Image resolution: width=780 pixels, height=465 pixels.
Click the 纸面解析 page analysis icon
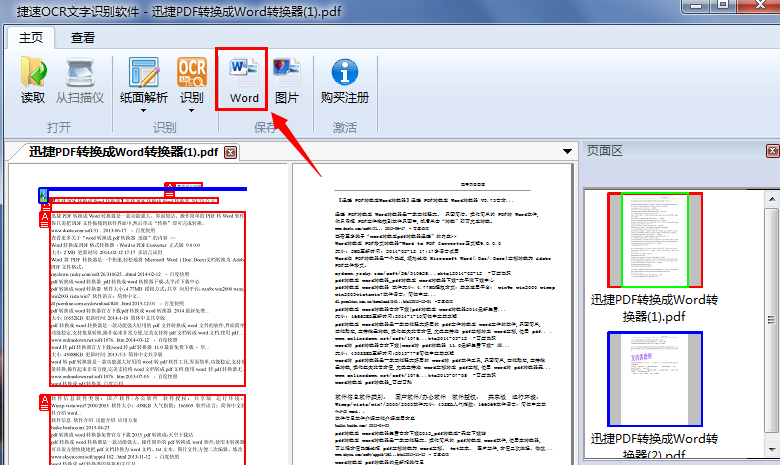144,73
